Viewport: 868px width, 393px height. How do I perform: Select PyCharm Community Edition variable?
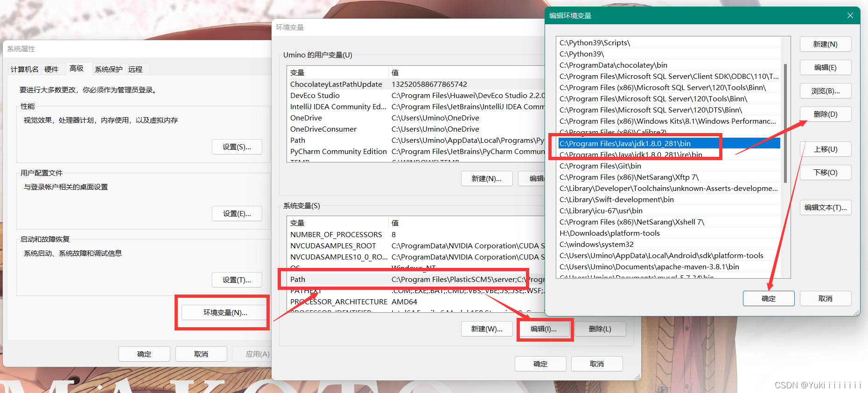point(416,151)
